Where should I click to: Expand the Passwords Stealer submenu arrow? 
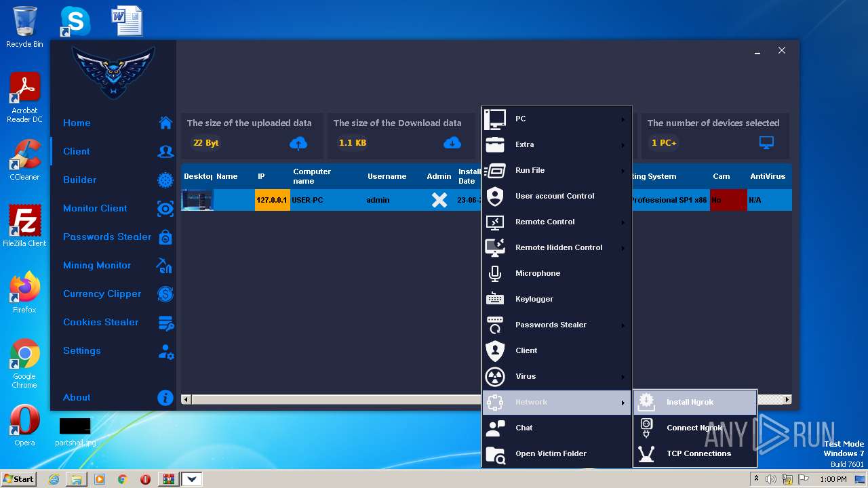click(623, 325)
